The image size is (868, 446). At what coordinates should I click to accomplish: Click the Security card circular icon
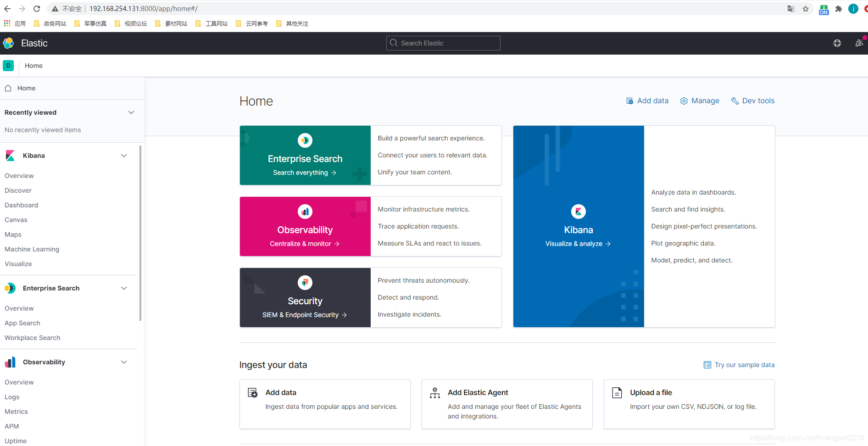(305, 283)
